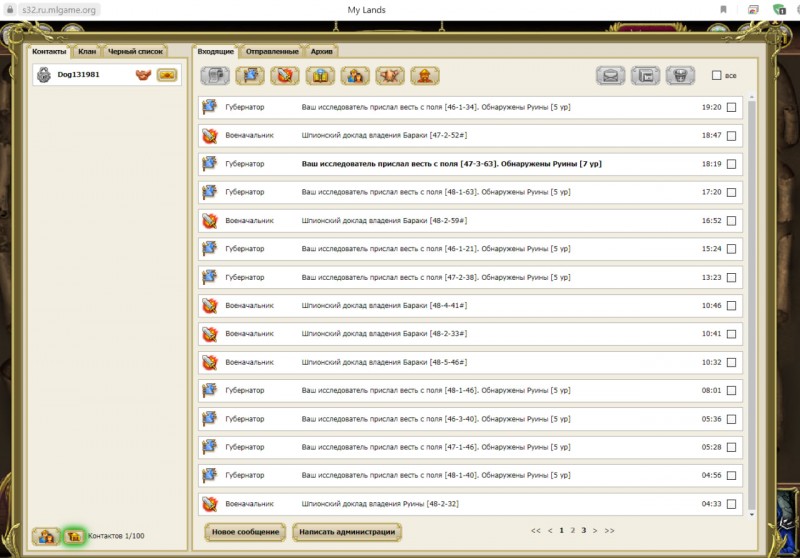Open the Черный список tab
This screenshot has height=558, width=800.
coord(135,51)
